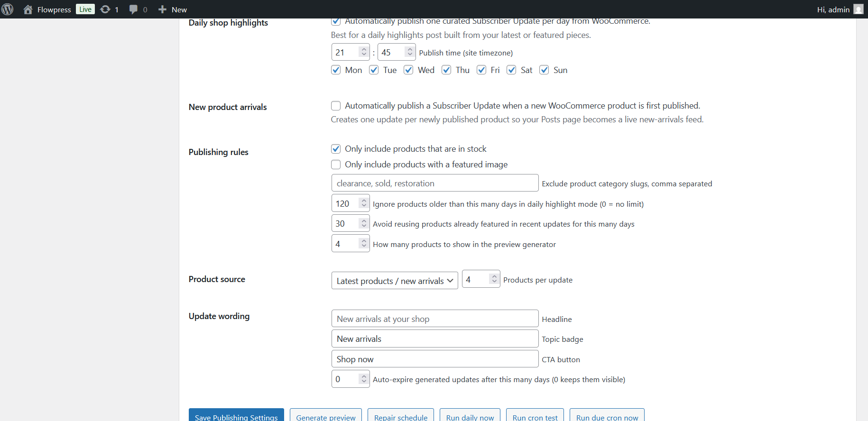868x421 pixels.
Task: Uncheck the Tue publishing day
Action: (x=374, y=70)
